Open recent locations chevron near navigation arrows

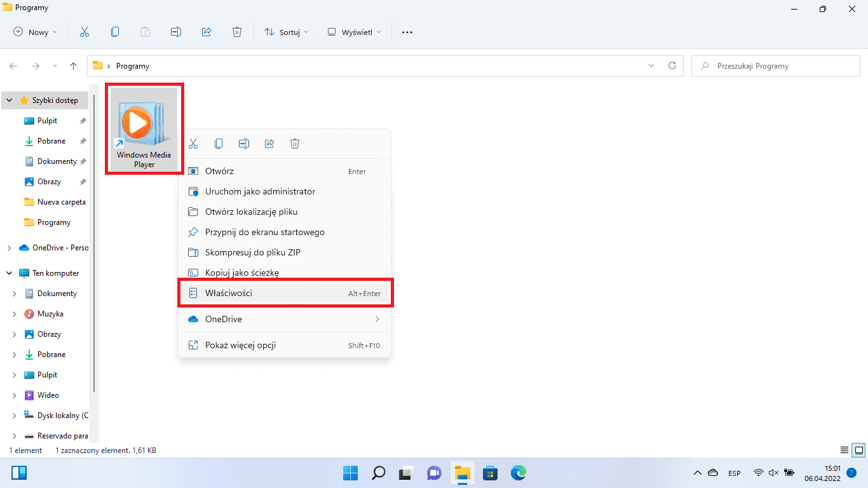(x=55, y=66)
